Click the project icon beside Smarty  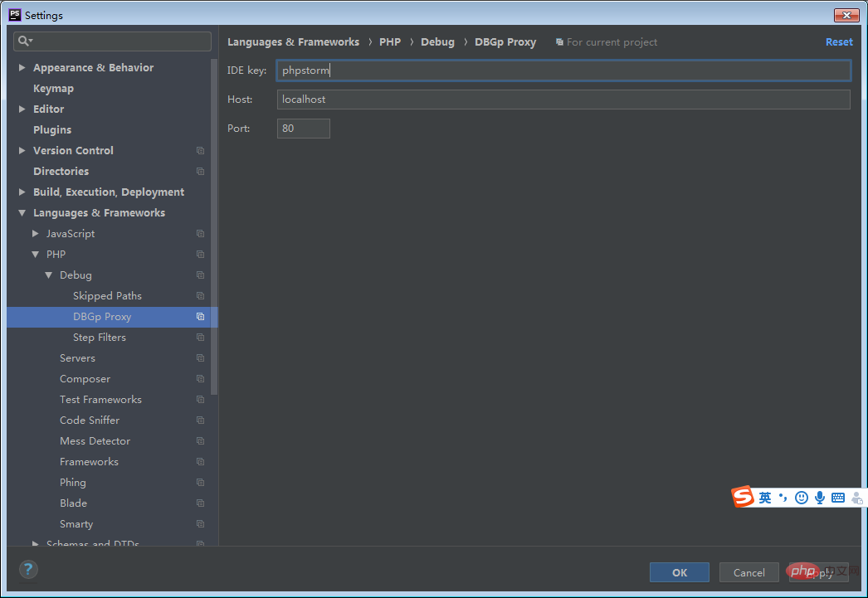(200, 524)
